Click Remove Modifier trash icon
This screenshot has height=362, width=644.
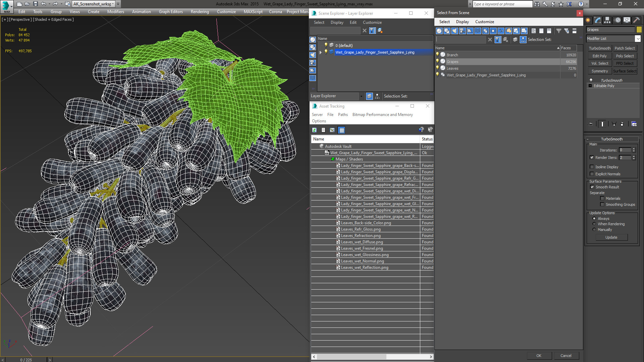pos(622,124)
